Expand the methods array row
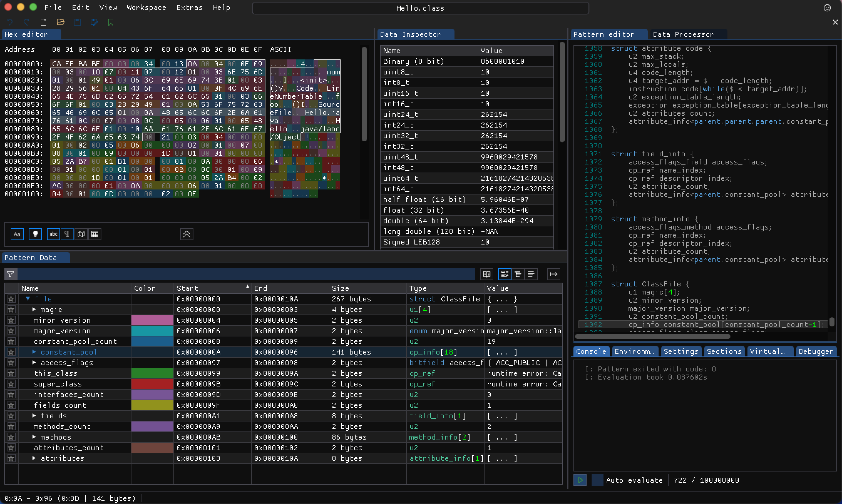 [x=34, y=437]
